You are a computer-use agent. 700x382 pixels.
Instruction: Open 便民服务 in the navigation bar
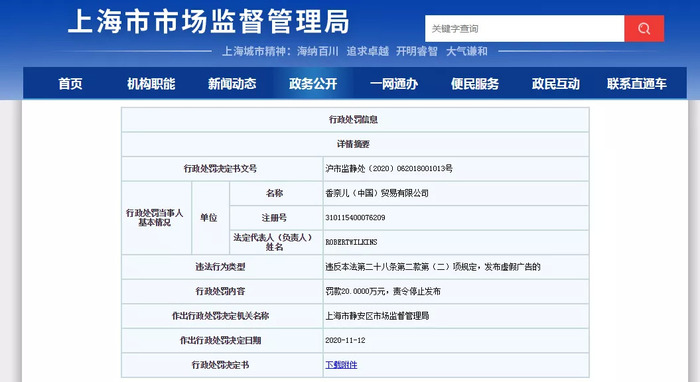coord(475,83)
